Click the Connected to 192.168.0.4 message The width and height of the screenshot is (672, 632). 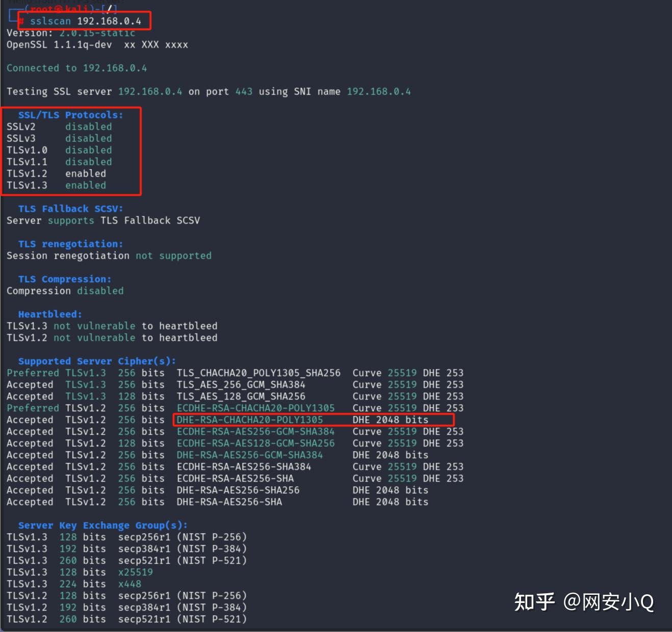tap(76, 68)
